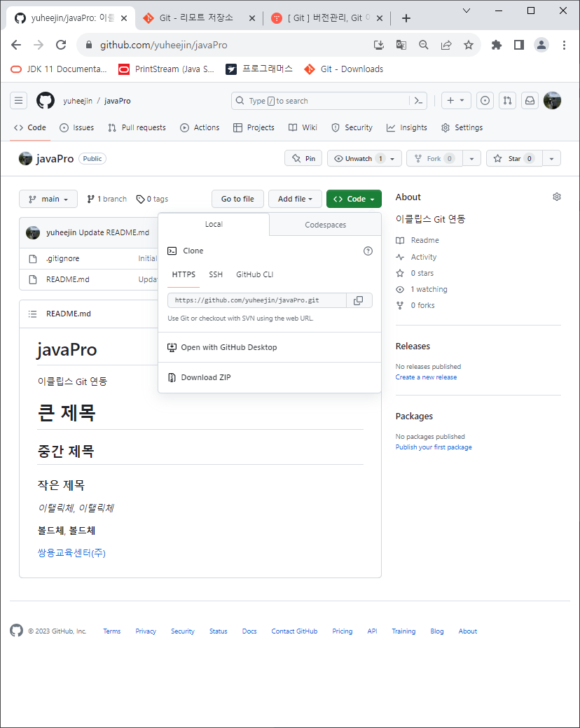580x728 pixels.
Task: Click the Create a new release link
Action: pyautogui.click(x=426, y=377)
